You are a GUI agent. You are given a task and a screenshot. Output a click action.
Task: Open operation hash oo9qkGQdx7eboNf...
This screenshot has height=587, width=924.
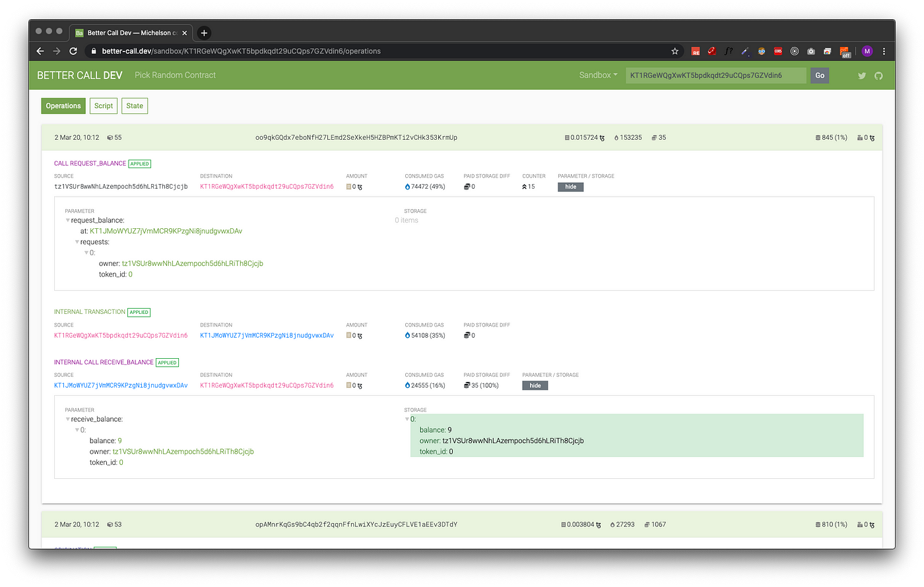356,138
